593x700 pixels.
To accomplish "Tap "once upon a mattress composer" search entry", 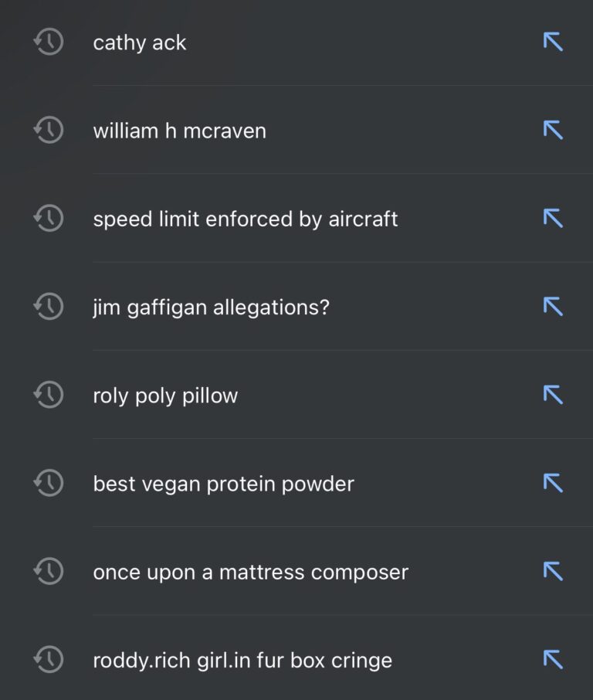I will pyautogui.click(x=250, y=573).
